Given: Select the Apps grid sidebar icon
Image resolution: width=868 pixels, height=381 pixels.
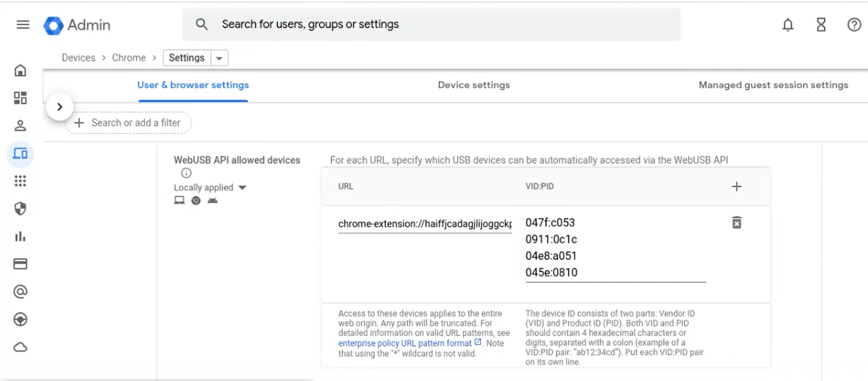Looking at the screenshot, I should (20, 181).
